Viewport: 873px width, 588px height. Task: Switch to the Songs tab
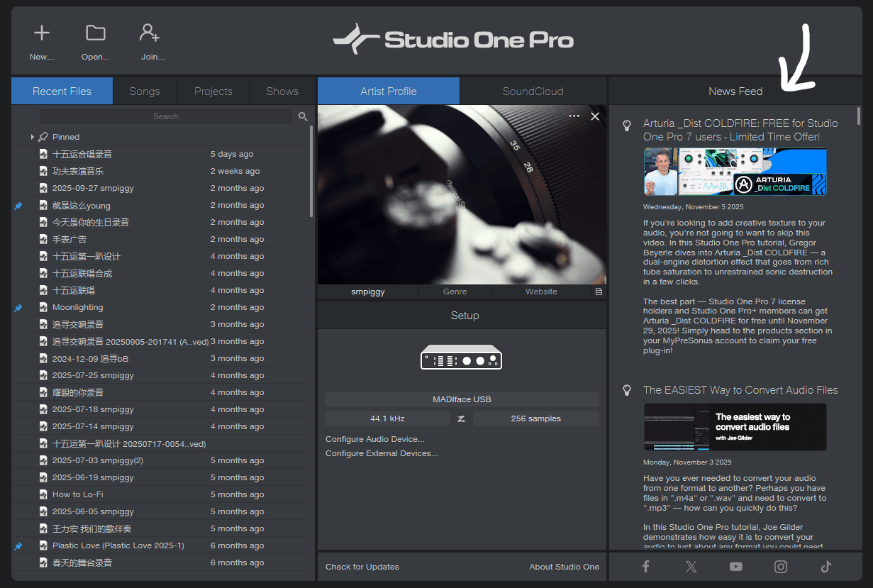(x=145, y=91)
